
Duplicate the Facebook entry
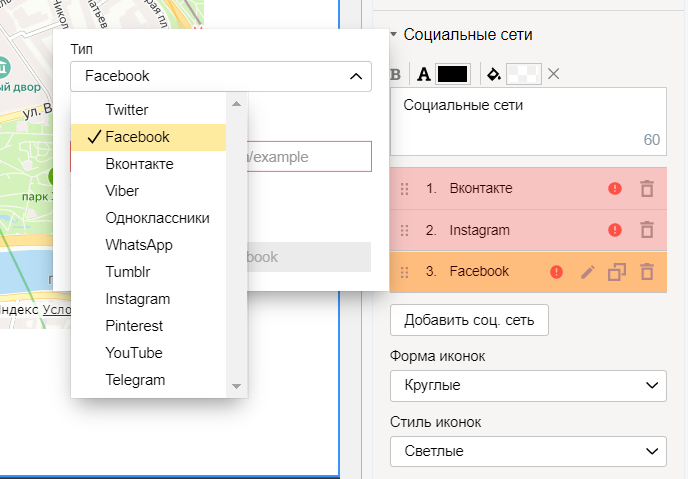[616, 272]
